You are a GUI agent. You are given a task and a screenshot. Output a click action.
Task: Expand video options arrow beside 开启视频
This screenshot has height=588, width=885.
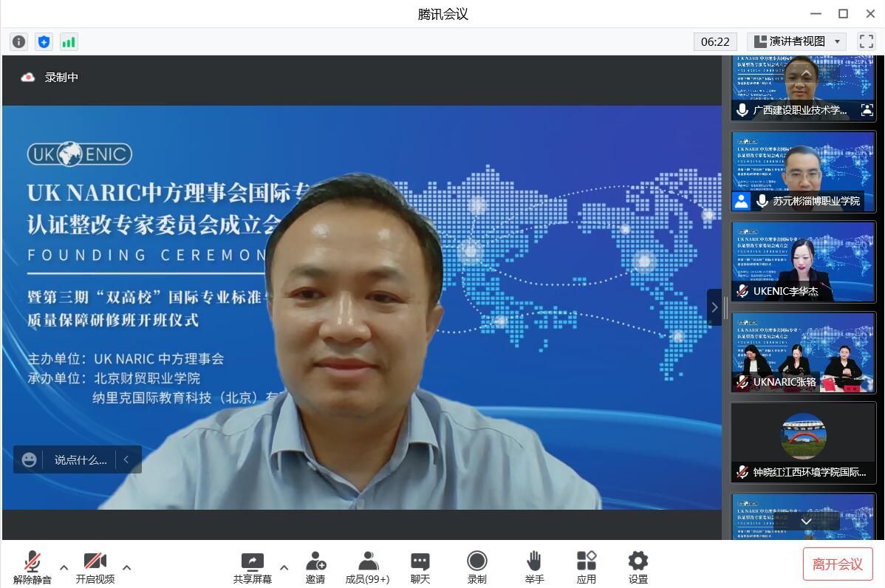pos(126,567)
